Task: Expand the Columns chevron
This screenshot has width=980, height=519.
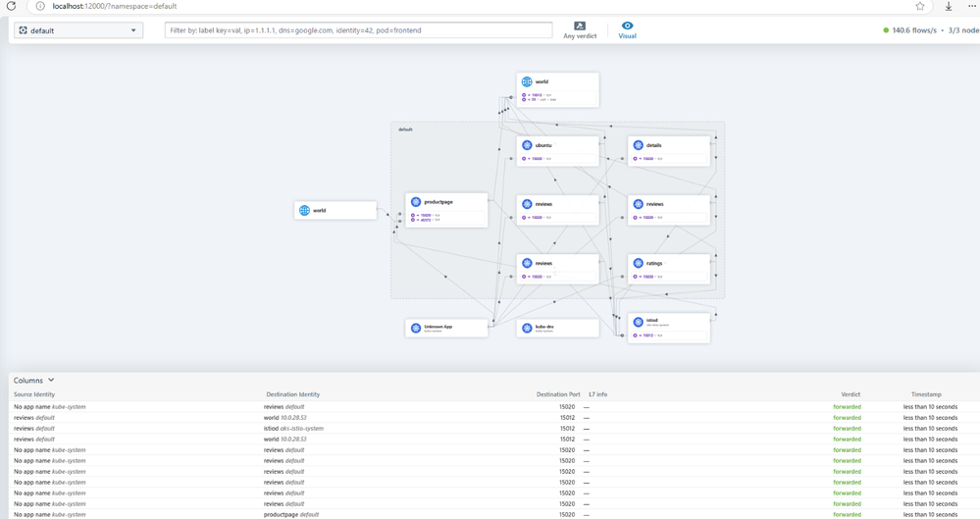Action: [51, 380]
